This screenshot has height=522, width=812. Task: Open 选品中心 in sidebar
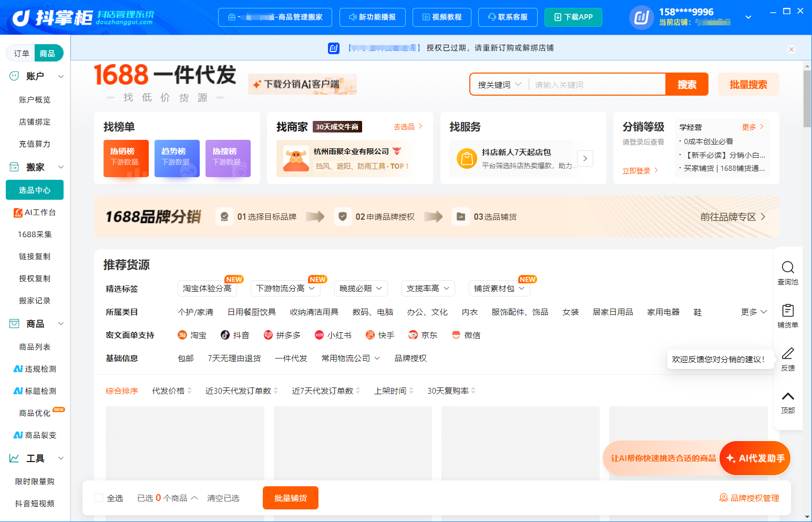point(35,190)
